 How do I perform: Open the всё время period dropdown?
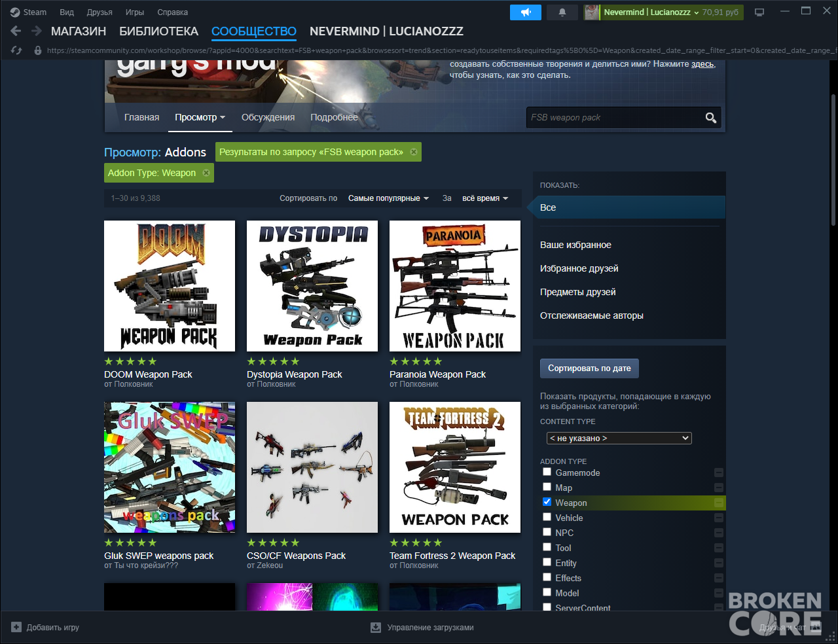point(485,198)
